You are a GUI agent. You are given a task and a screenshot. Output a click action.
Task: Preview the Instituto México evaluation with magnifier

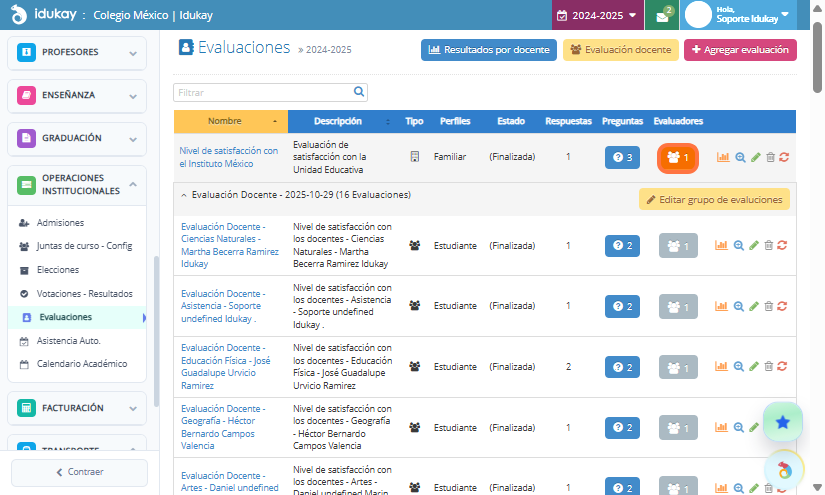(740, 157)
